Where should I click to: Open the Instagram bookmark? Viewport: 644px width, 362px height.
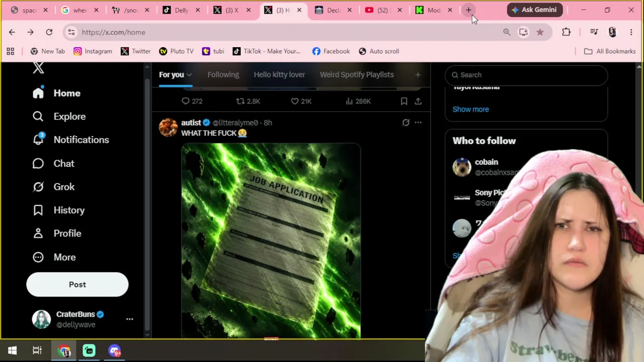click(x=93, y=51)
